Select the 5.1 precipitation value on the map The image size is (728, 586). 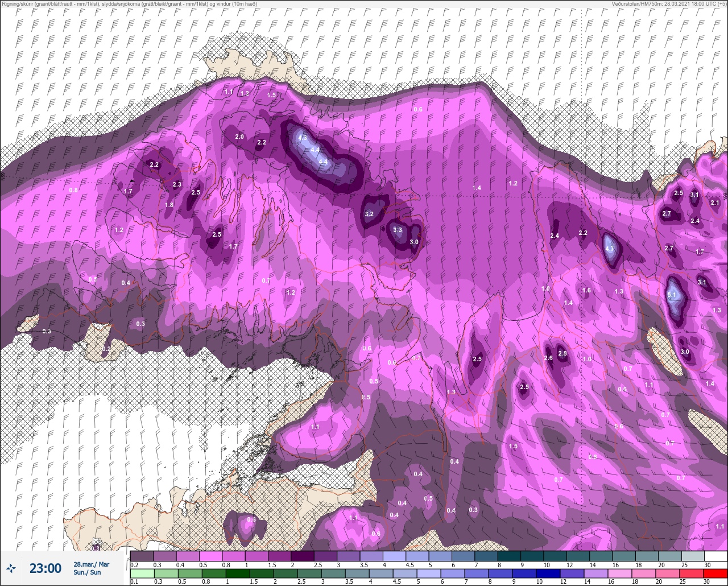click(x=672, y=295)
